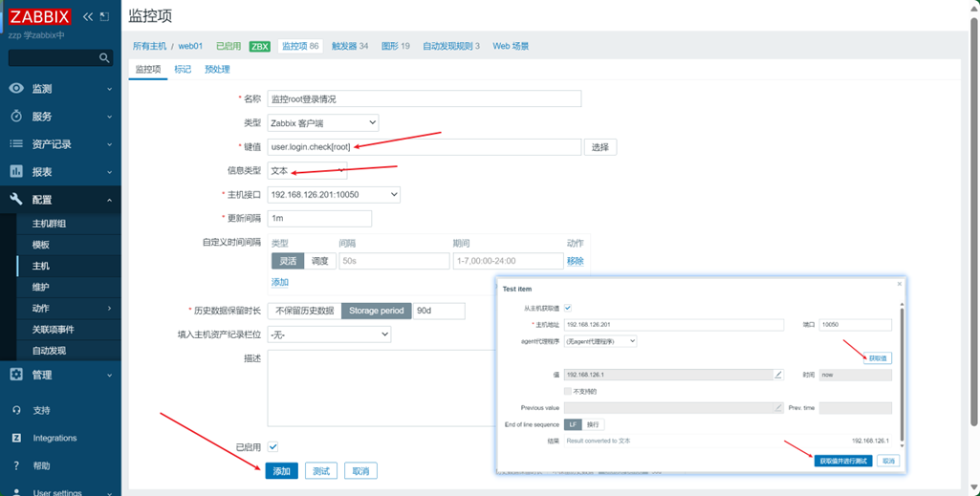Toggle the 从主机获取值 checkbox
The width and height of the screenshot is (980, 496).
coord(568,308)
